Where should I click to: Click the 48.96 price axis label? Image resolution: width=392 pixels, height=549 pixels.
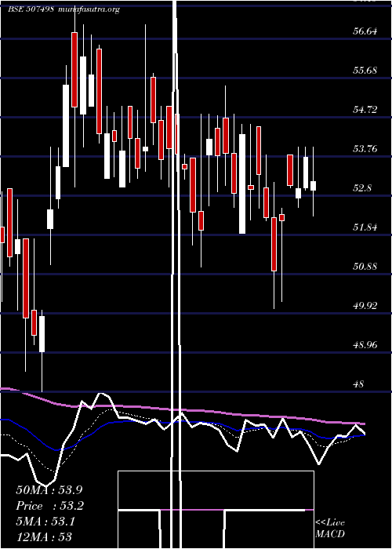pyautogui.click(x=365, y=345)
